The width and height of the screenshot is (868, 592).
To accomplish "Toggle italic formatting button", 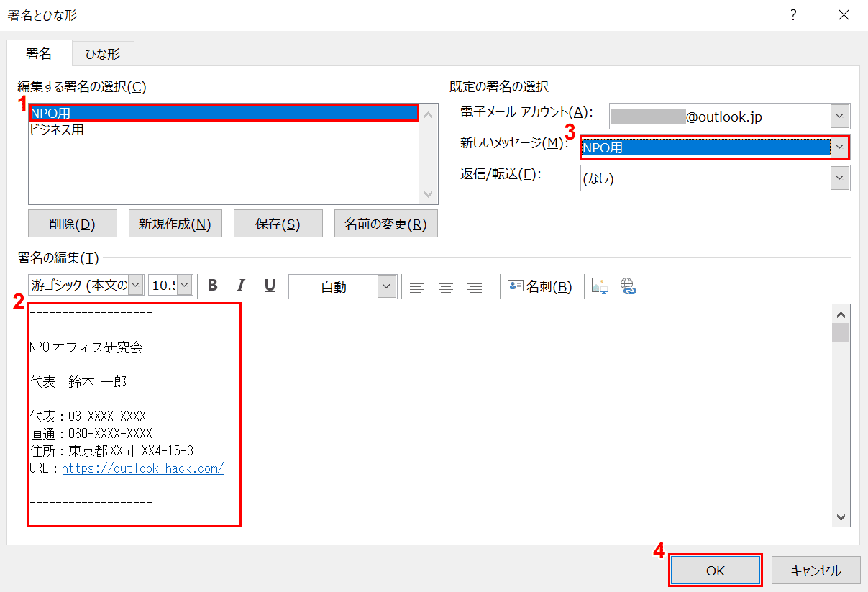I will coord(241,286).
